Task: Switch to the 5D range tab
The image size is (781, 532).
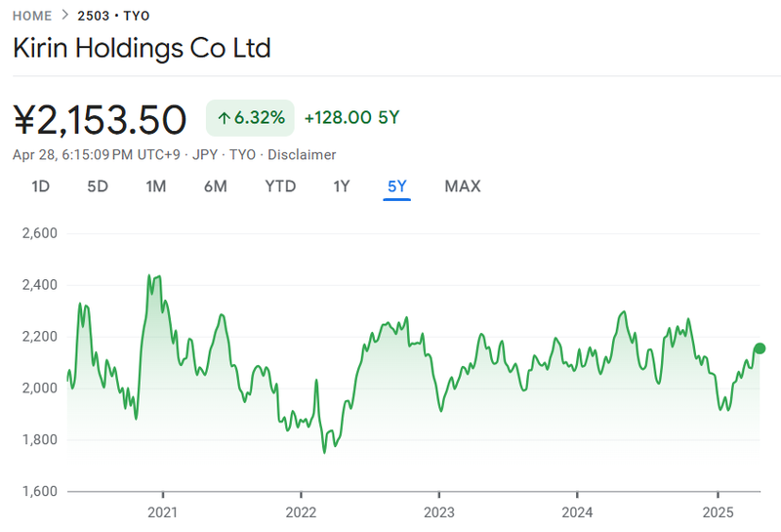Action: 98,186
